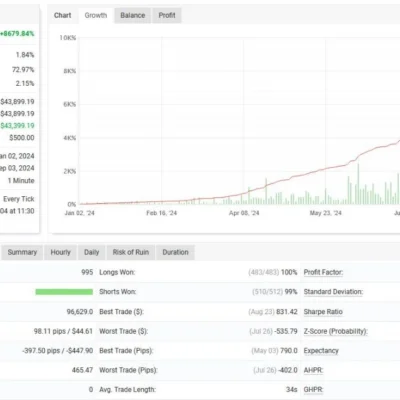Select the Best Trade ($) value 831.42
The image size is (400, 400).
[287, 312]
